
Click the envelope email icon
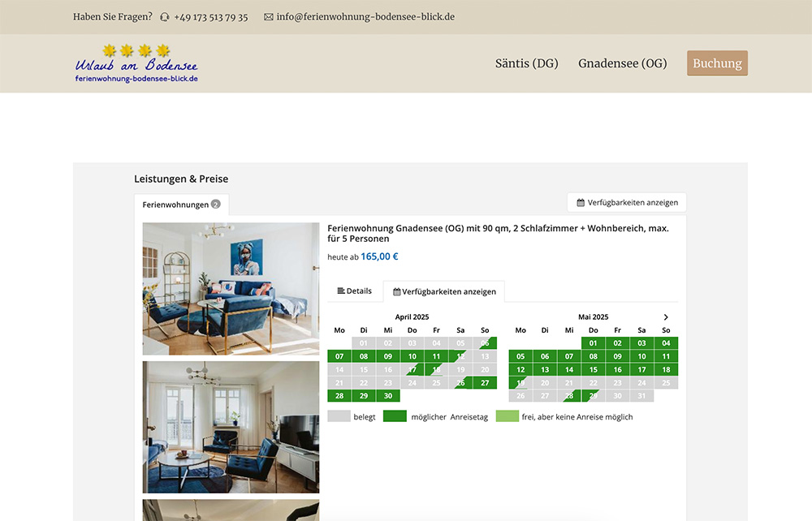269,17
